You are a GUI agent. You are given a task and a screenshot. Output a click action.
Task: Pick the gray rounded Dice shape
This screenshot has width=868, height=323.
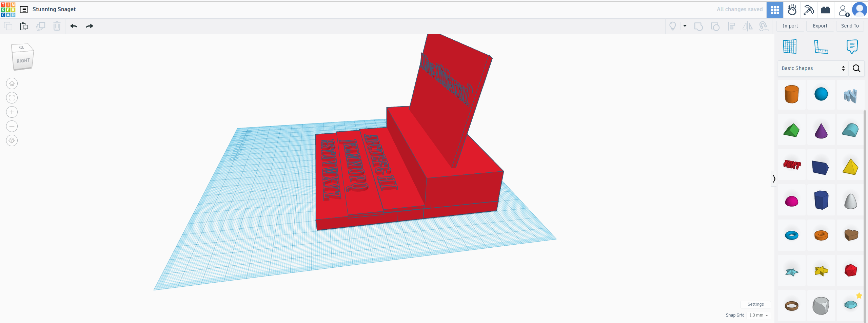click(x=821, y=306)
